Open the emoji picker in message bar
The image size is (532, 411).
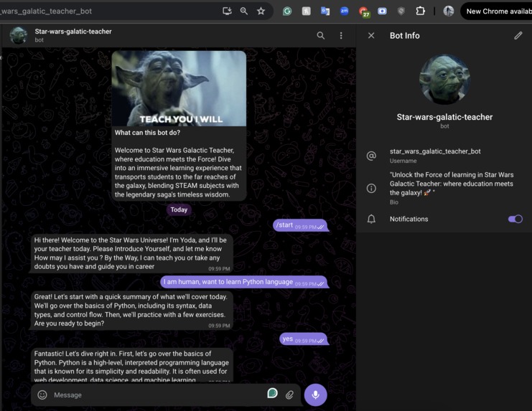[x=42, y=395]
